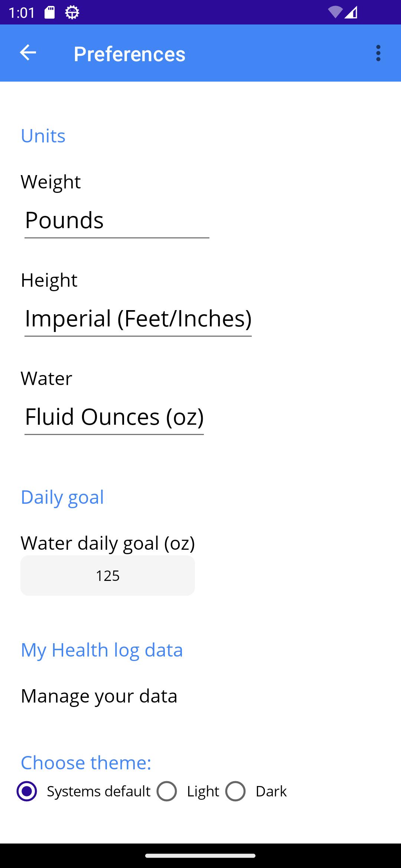401x868 pixels.
Task: Tap the Wi-Fi status icon
Action: [335, 12]
